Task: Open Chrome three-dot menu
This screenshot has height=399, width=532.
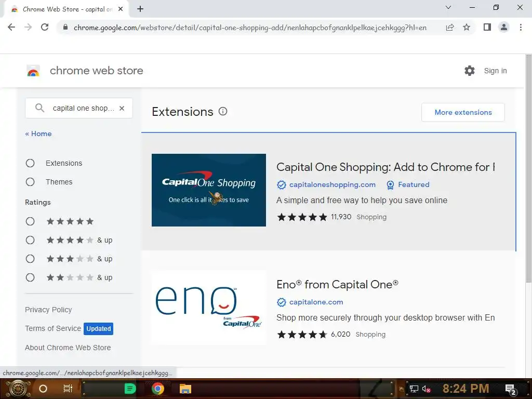Action: click(521, 27)
